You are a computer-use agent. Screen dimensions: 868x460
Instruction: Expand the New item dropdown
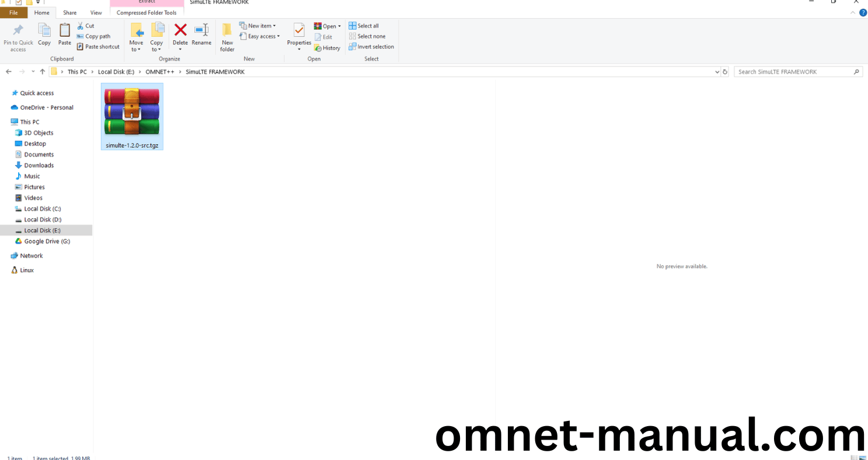point(257,26)
